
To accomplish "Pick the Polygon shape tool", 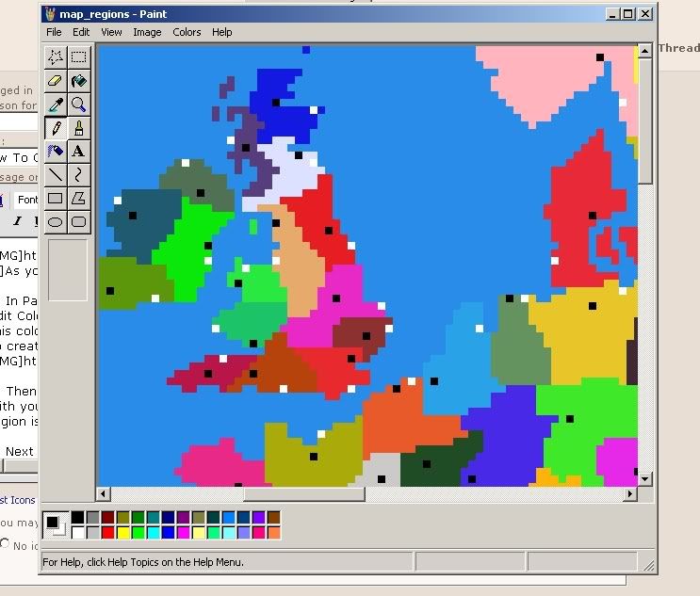I will [x=79, y=199].
